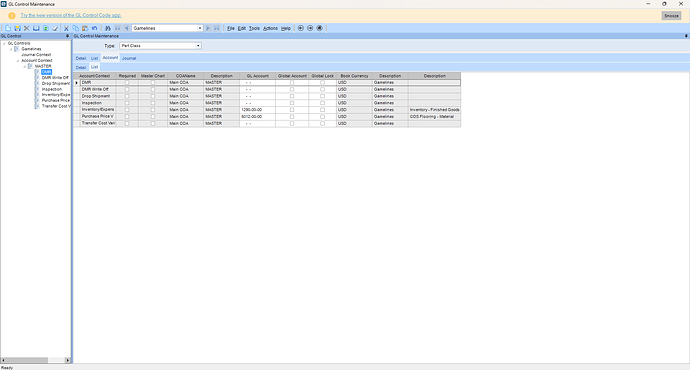Screen dimensions: 690x370
Task: Click the Paste toolbar icon
Action: click(x=85, y=28)
